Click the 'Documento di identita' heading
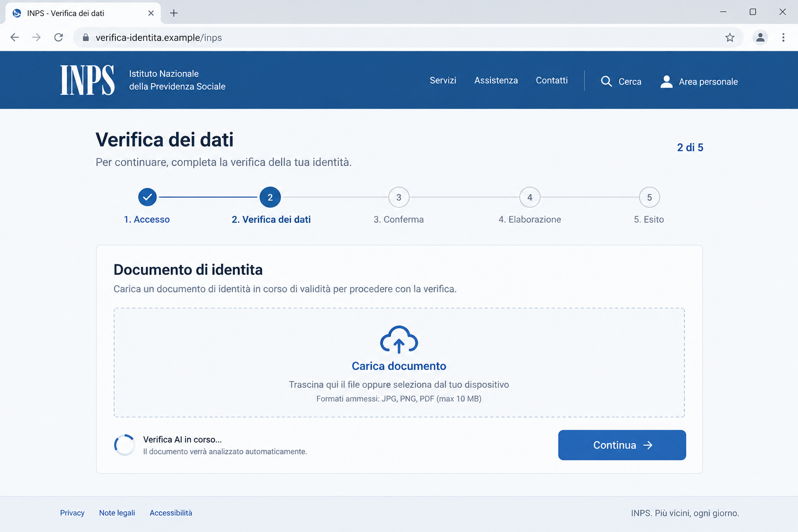Screen dimensions: 798x532 [x=188, y=270]
